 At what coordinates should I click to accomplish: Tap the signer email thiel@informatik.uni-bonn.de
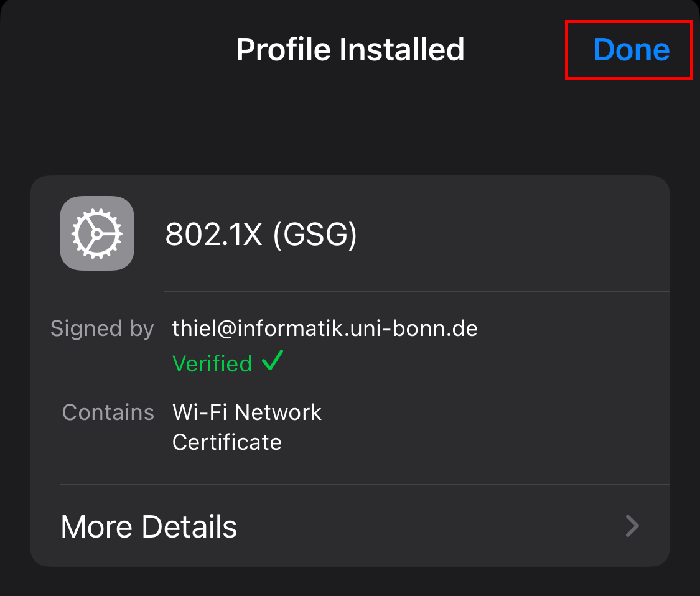tap(325, 328)
